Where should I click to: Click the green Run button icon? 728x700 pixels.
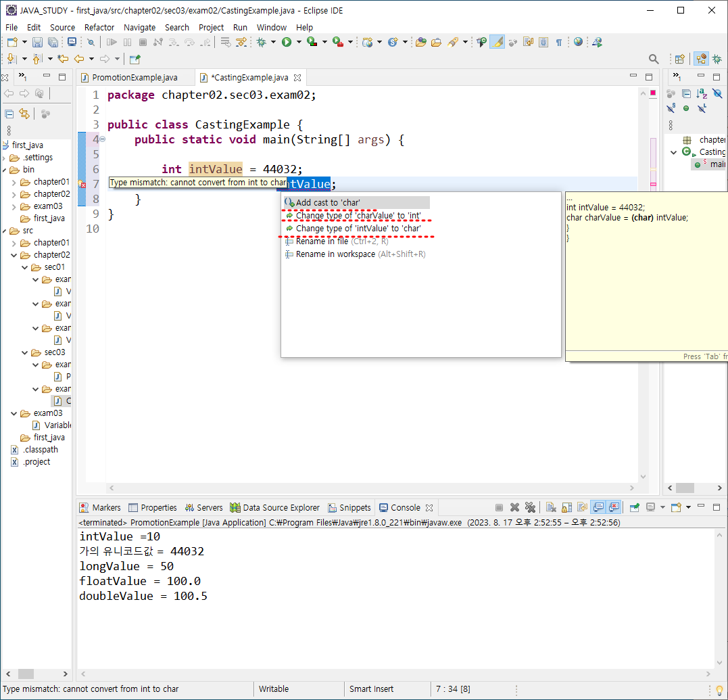[287, 42]
